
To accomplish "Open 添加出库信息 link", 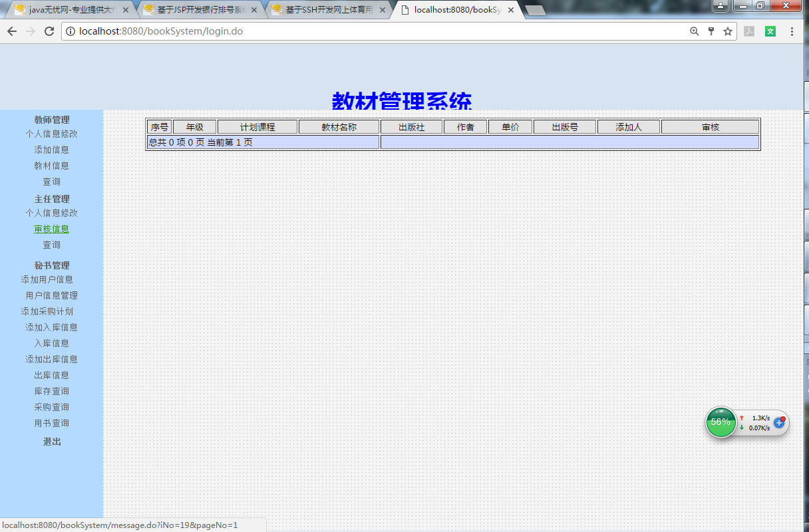I will click(x=52, y=359).
